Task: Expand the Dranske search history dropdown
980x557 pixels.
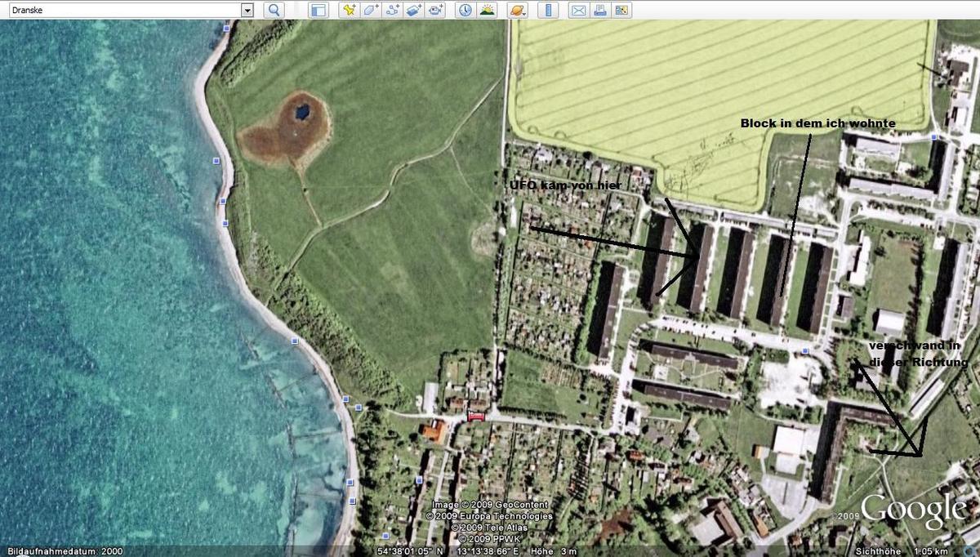Action: [x=247, y=10]
